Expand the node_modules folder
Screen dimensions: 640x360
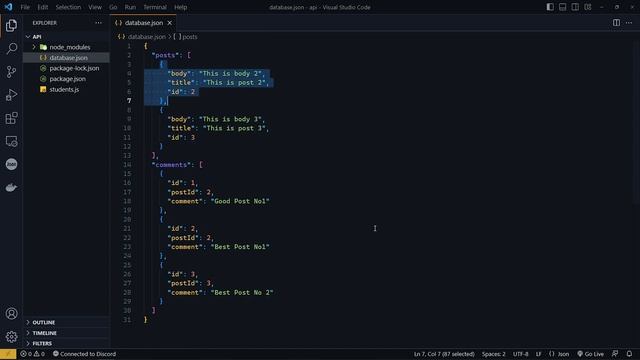tap(66, 47)
